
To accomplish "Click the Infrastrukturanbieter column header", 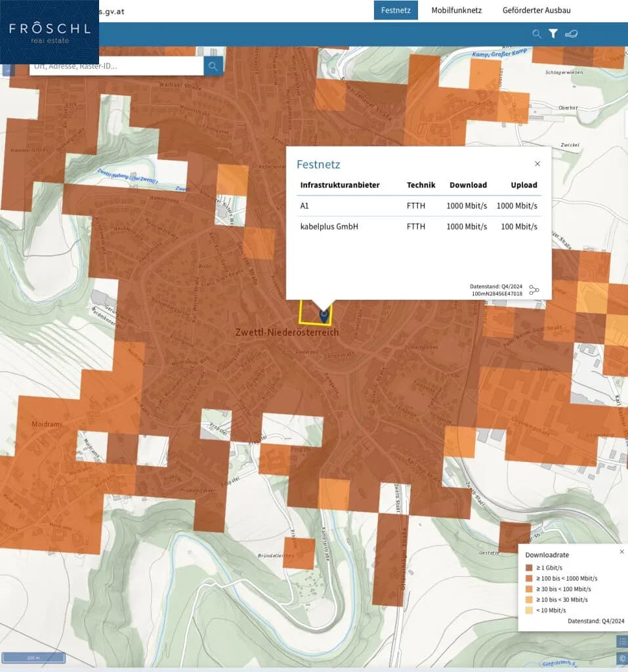I will tap(339, 185).
